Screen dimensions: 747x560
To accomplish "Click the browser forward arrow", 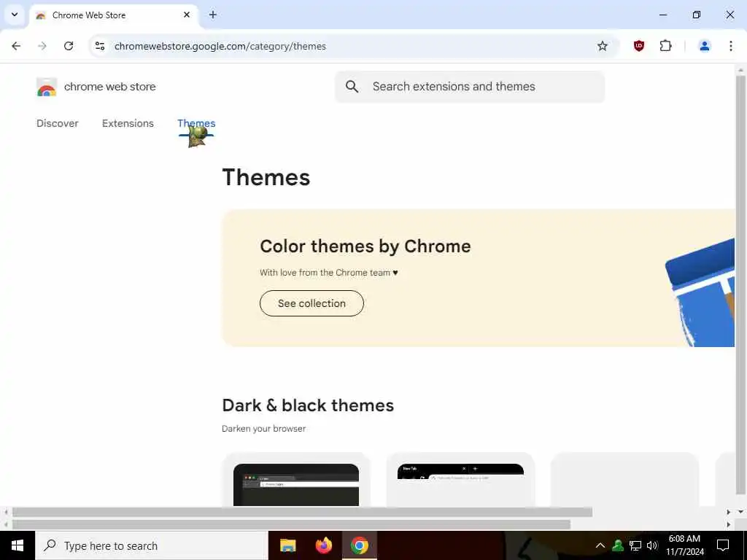I will [x=42, y=46].
